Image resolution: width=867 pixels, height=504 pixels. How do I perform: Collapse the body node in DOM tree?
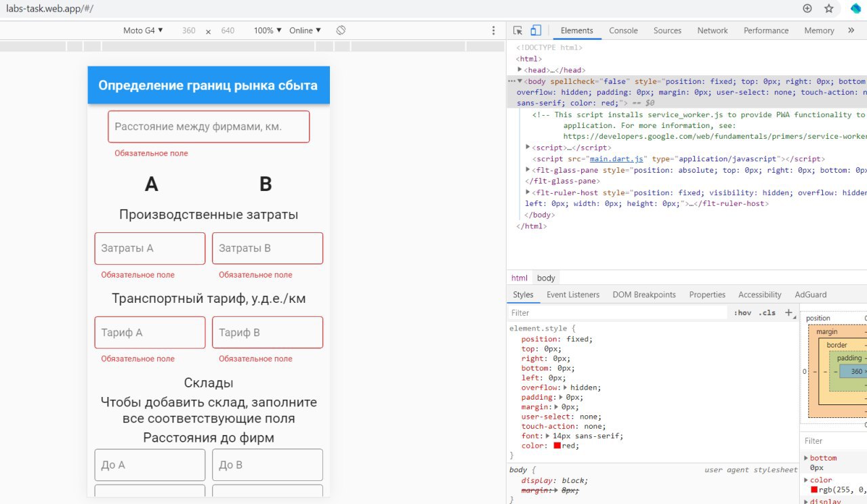520,81
